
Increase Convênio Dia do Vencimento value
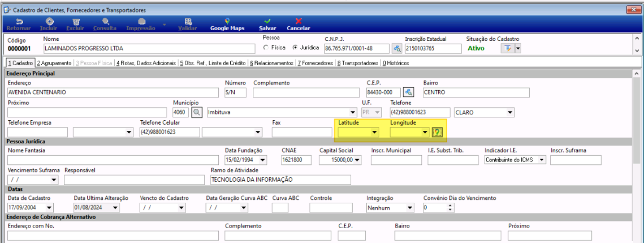(450, 206)
